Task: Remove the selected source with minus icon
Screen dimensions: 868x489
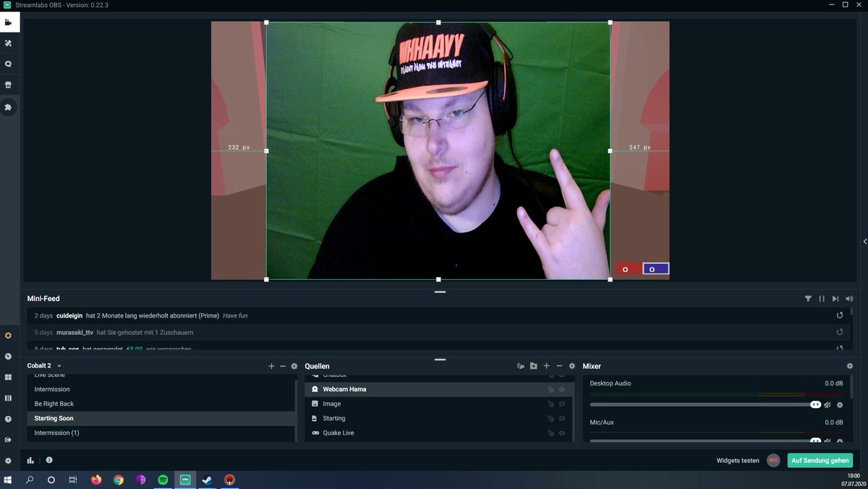Action: [559, 366]
